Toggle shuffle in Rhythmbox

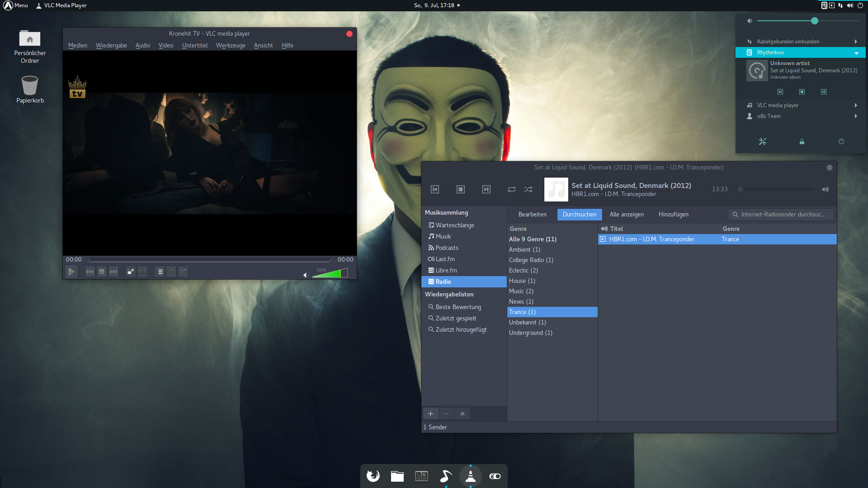click(x=528, y=189)
